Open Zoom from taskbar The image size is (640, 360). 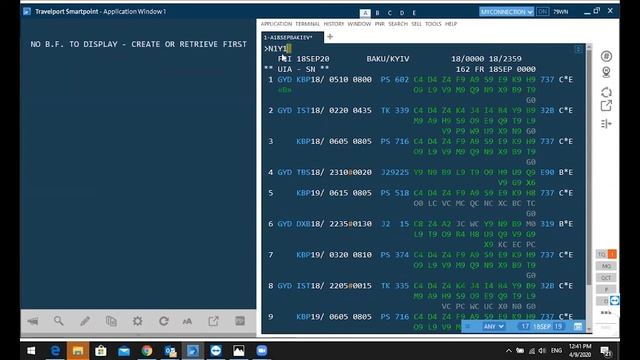262,351
